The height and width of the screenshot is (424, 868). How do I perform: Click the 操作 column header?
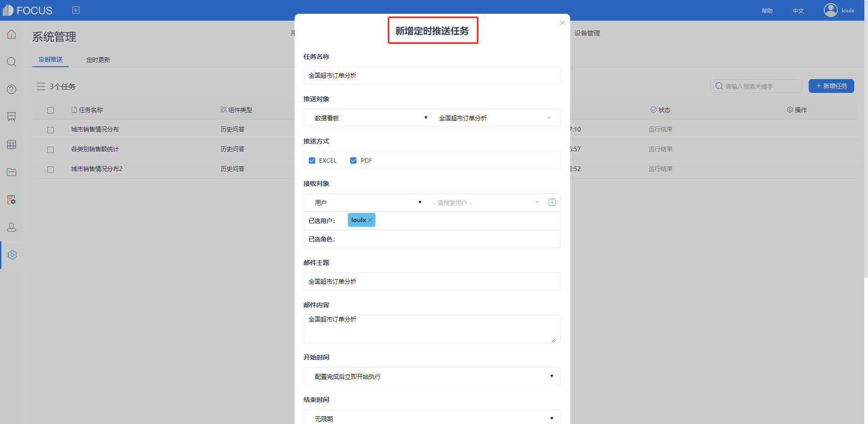(x=797, y=110)
